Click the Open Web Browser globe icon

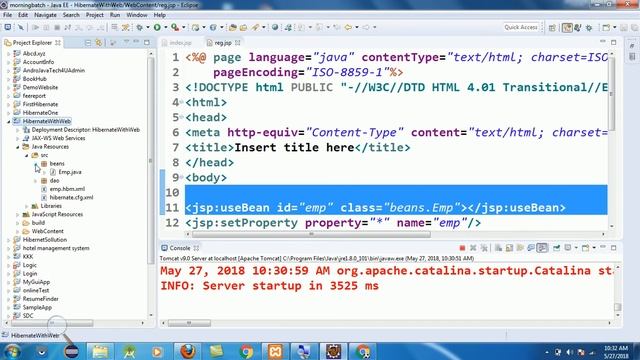pyautogui.click(x=275, y=27)
